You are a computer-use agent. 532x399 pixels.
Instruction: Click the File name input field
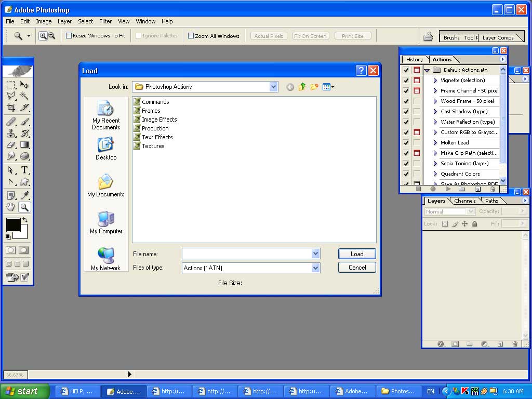[x=247, y=254]
